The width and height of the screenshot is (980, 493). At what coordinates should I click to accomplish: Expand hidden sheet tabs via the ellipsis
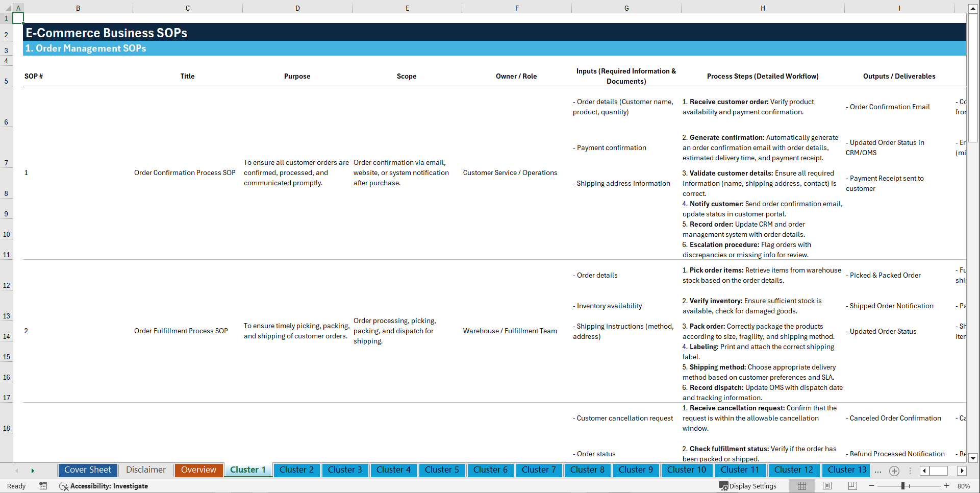(878, 471)
